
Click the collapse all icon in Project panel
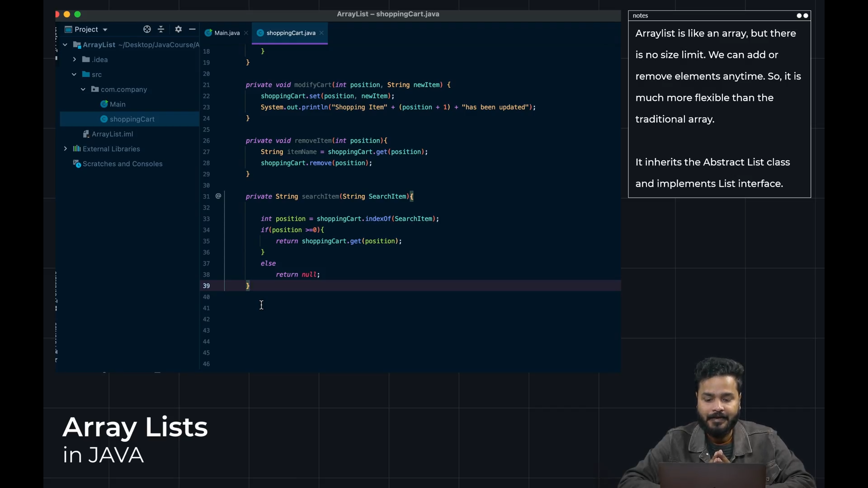[161, 29]
